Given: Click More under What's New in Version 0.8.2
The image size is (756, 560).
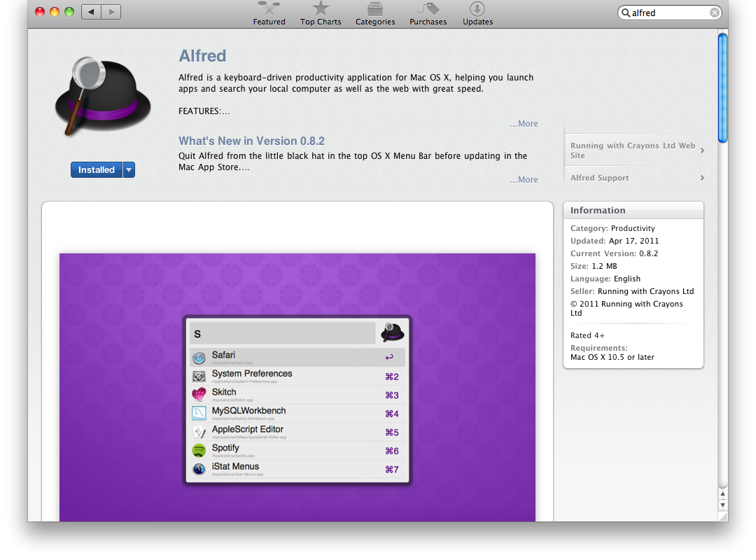Looking at the screenshot, I should 524,179.
